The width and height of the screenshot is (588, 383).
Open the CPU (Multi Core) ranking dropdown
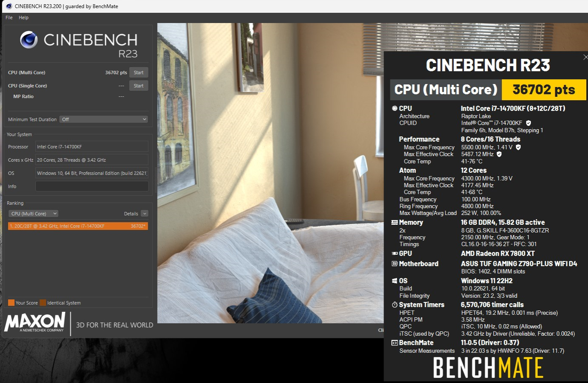coord(33,214)
